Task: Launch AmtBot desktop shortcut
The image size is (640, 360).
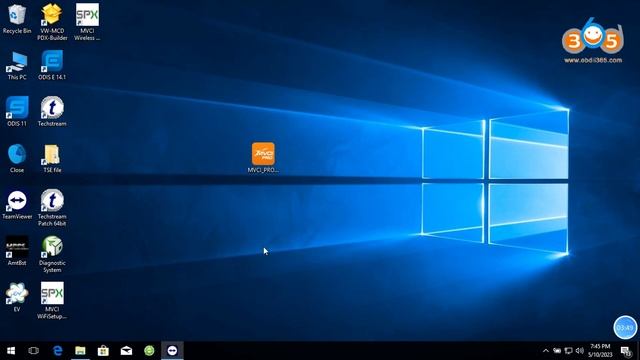Action: coord(17,251)
